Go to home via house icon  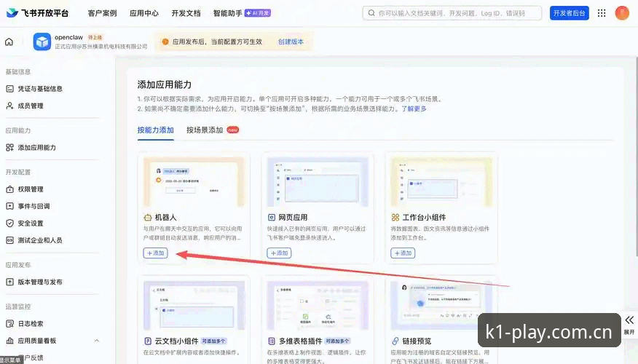point(9,41)
